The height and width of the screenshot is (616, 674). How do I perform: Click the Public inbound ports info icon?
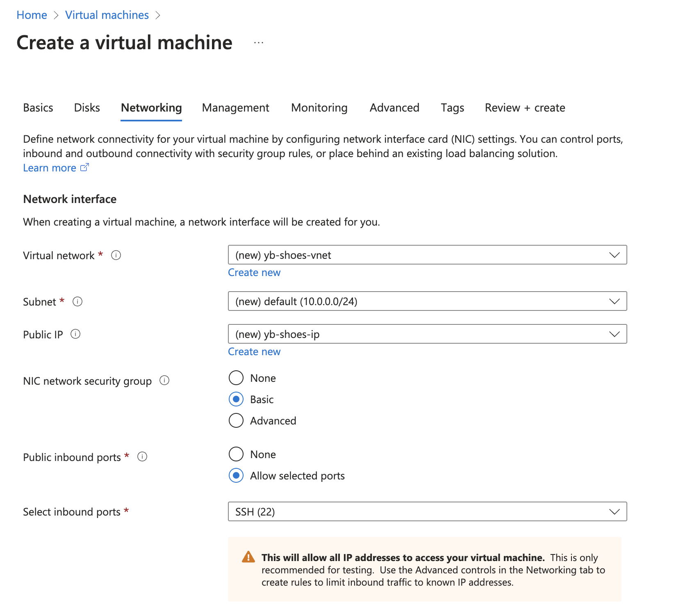tap(142, 456)
